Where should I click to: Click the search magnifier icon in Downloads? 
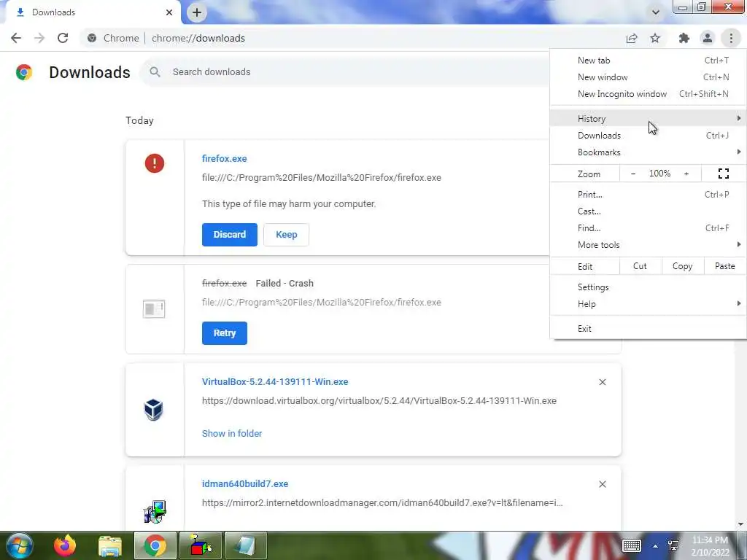(155, 72)
